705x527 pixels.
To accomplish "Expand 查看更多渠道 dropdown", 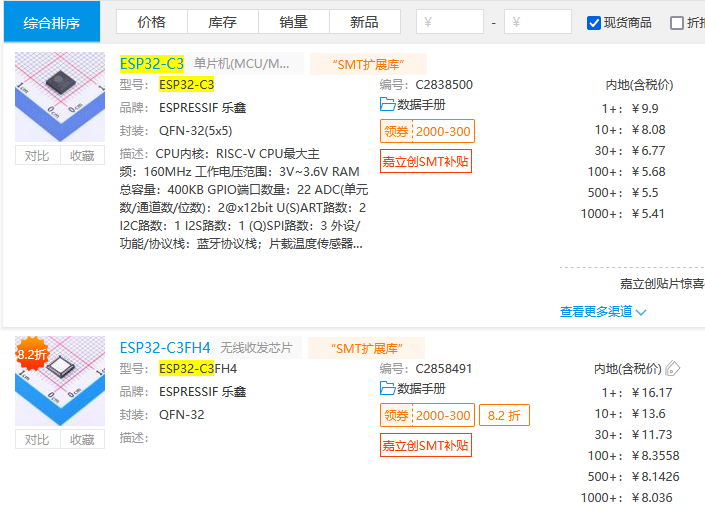I will pyautogui.click(x=603, y=311).
